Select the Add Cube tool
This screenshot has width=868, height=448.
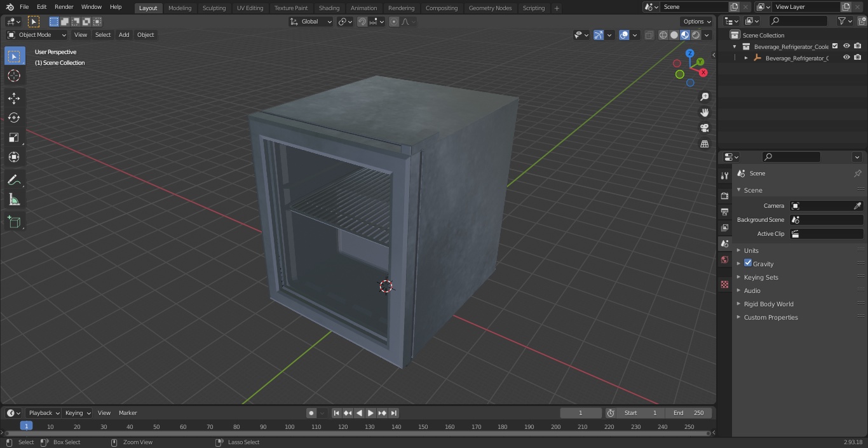pos(14,222)
